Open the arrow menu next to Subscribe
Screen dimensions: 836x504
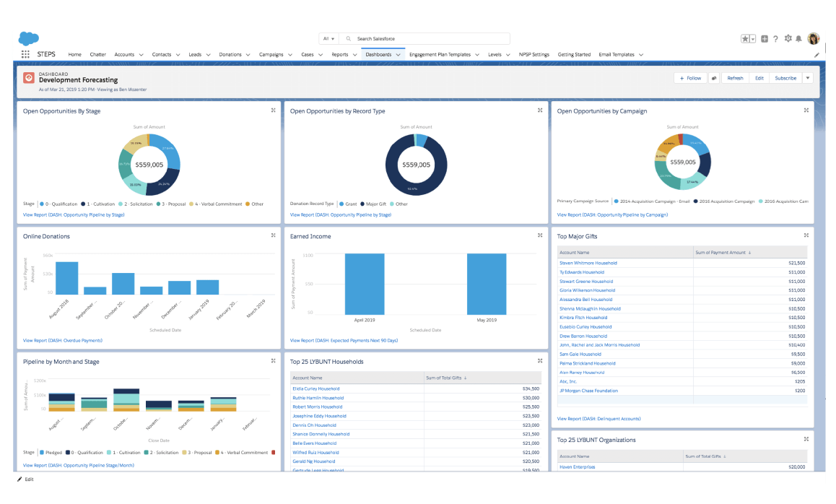808,77
